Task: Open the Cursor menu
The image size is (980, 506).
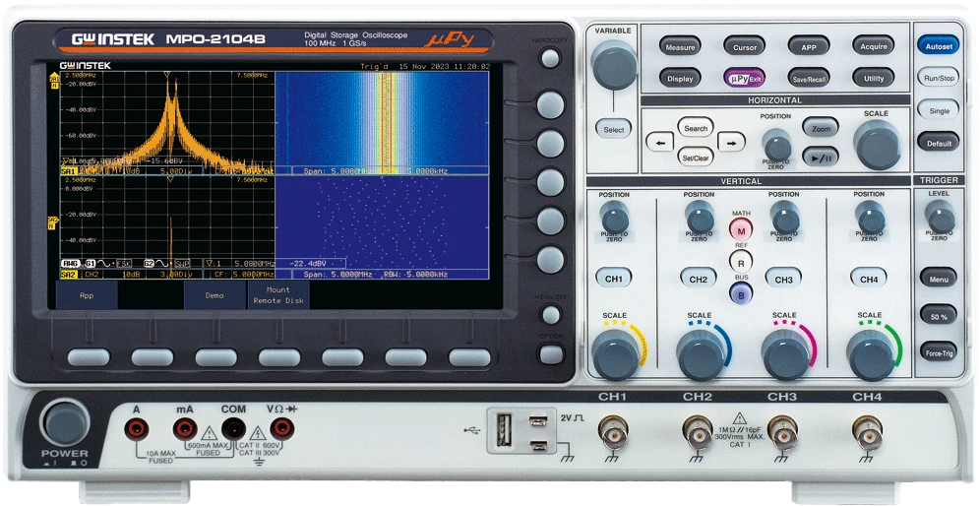Action: (x=745, y=46)
